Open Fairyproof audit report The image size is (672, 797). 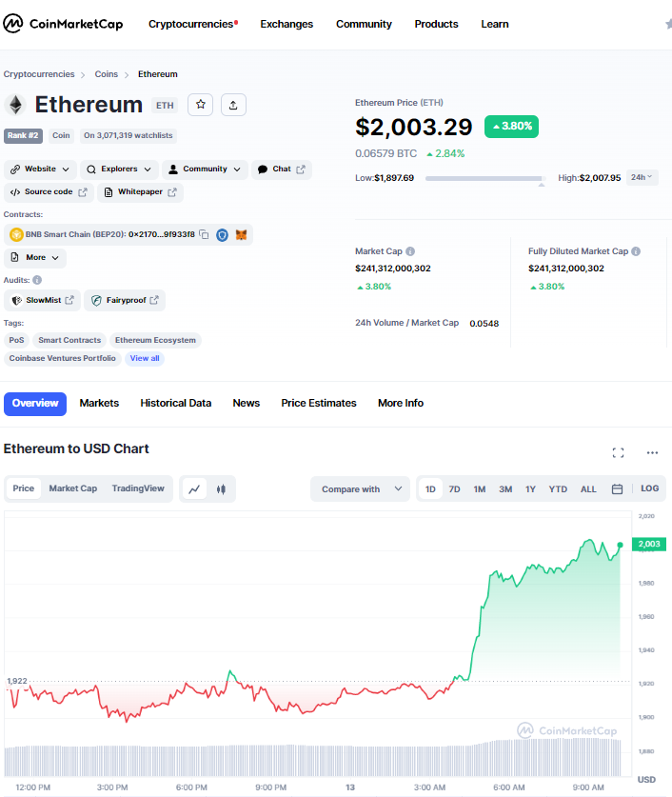pyautogui.click(x=125, y=300)
